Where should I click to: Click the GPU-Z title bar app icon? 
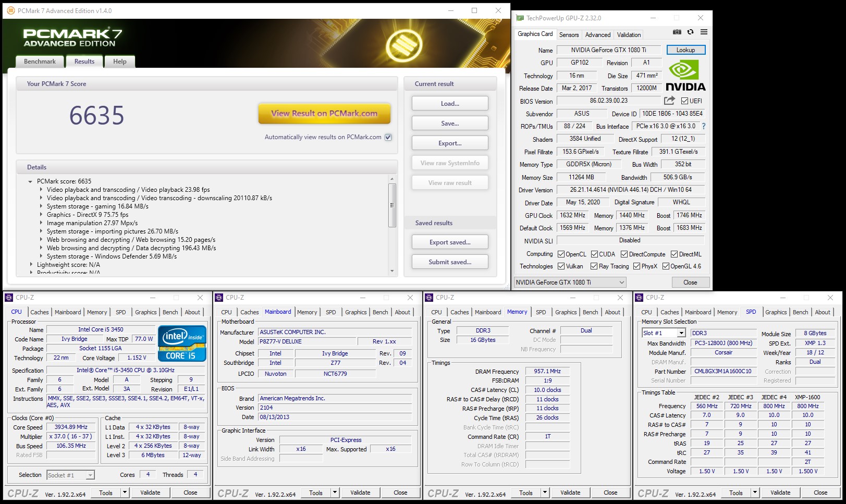tap(520, 18)
